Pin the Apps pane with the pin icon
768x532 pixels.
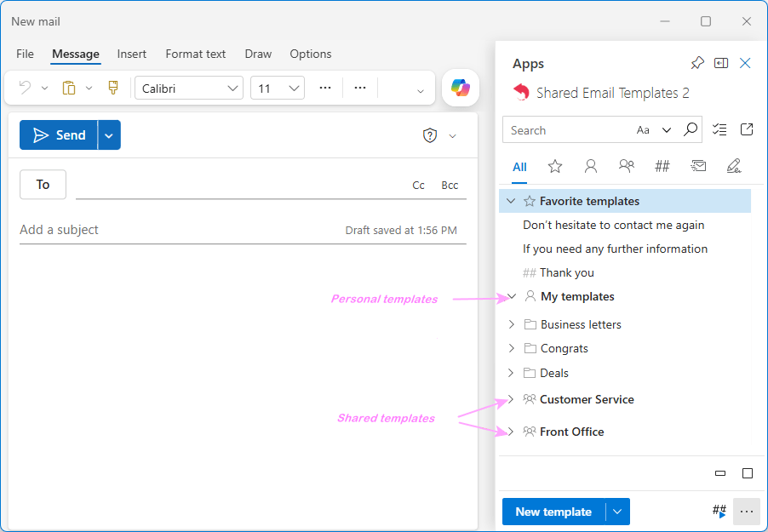[697, 63]
